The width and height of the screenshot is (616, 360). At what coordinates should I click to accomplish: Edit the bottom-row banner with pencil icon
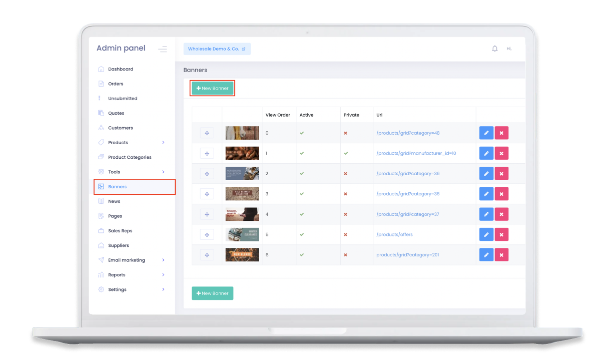(486, 255)
